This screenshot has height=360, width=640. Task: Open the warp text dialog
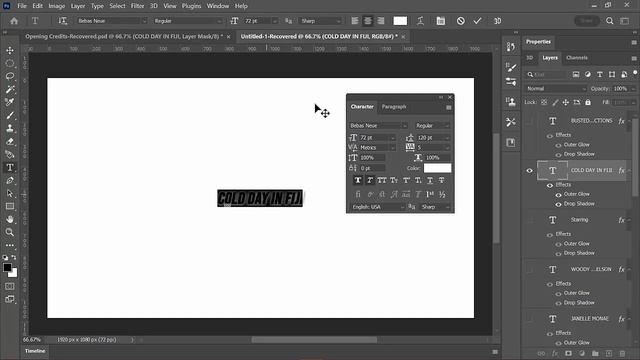click(x=420, y=21)
